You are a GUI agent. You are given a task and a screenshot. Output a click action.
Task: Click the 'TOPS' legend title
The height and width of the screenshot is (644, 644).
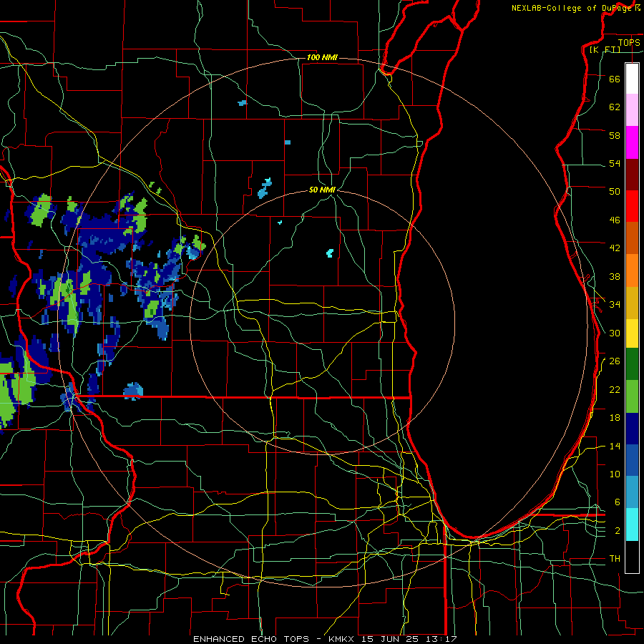(629, 43)
